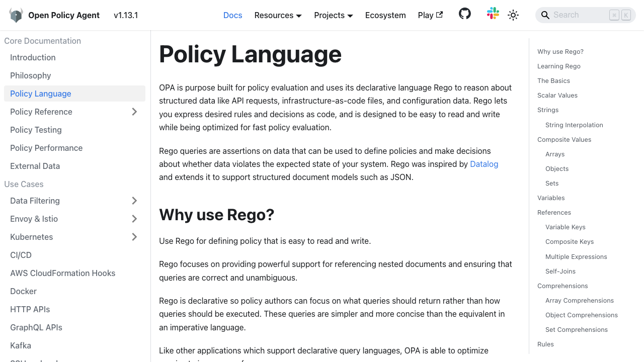
Task: Click the search magnifier icon
Action: [x=545, y=15]
